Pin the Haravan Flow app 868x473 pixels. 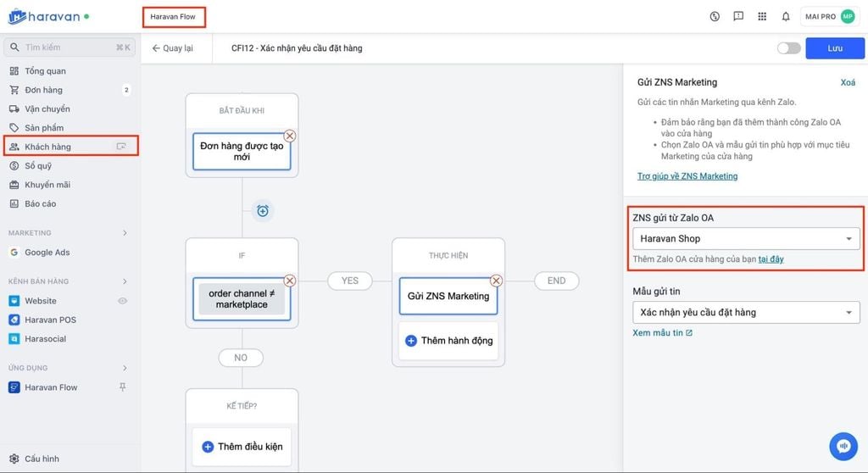[x=123, y=387]
